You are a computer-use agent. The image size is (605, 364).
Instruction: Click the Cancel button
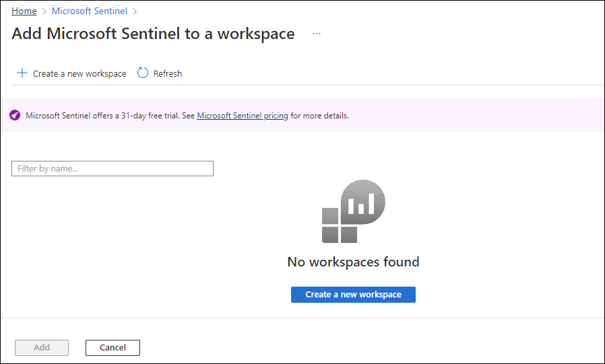pos(113,347)
